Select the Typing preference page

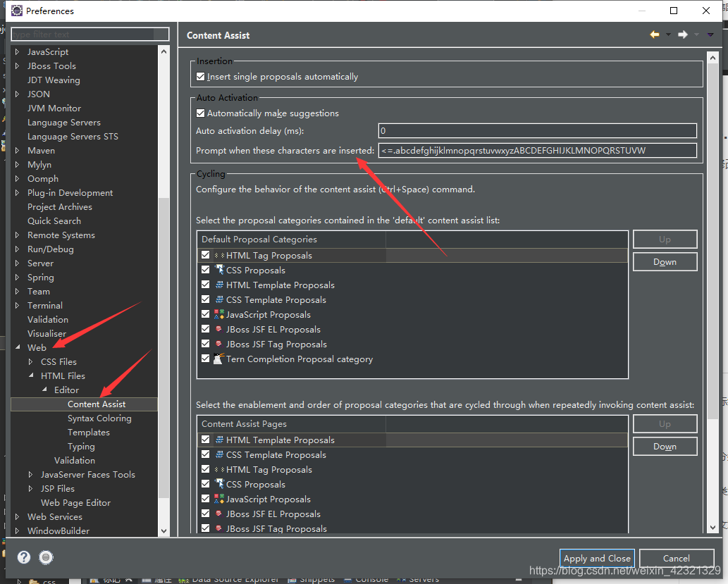coord(81,447)
